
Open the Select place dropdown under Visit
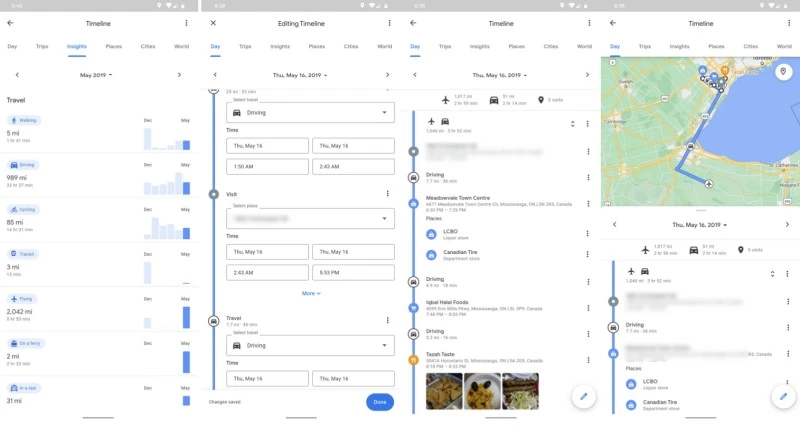pyautogui.click(x=310, y=218)
